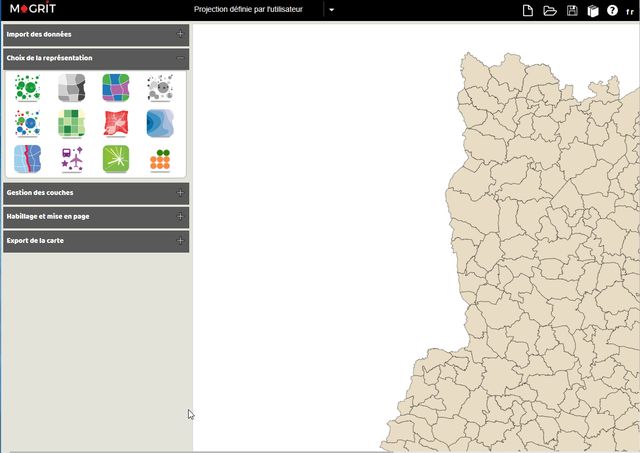Choose the purple bus and plane pictogram icon

(x=72, y=158)
